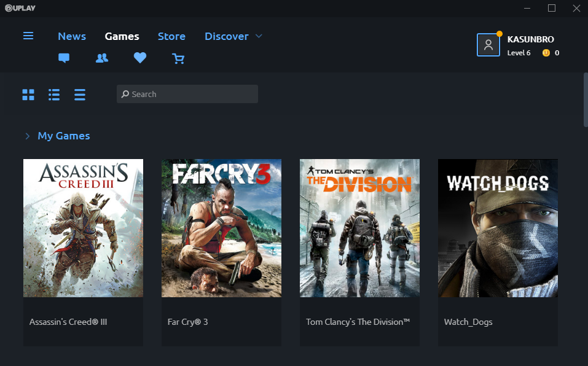The height and width of the screenshot is (366, 588).
Task: Switch to grid view layout
Action: [x=28, y=95]
